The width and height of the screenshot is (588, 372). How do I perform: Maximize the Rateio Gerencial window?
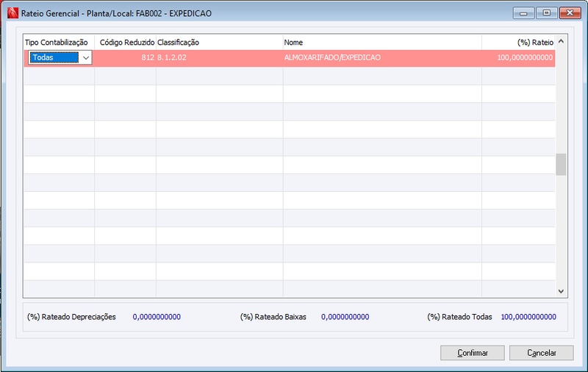click(x=547, y=13)
